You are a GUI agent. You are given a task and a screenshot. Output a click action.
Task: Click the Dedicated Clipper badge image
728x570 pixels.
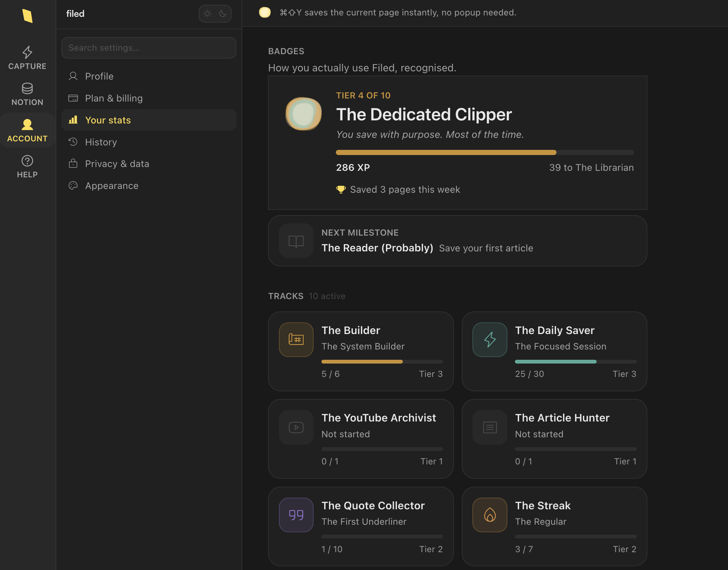[x=304, y=114]
